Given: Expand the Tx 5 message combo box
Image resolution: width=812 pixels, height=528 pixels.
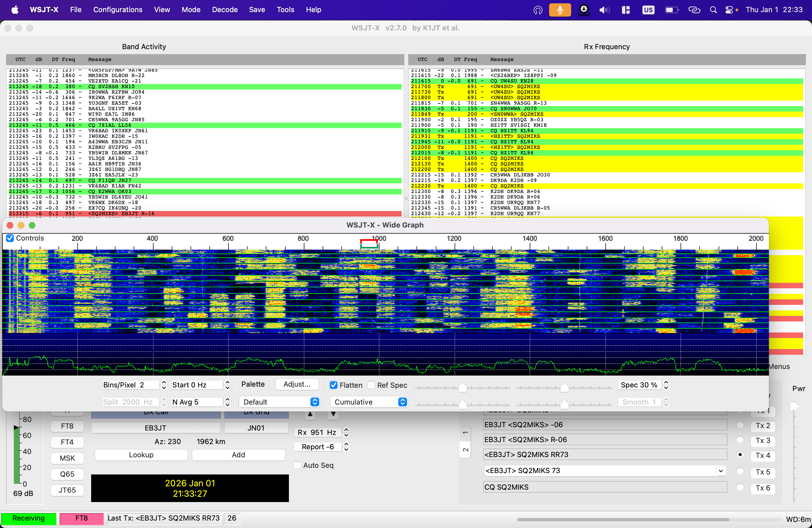Looking at the screenshot, I should [x=720, y=471].
